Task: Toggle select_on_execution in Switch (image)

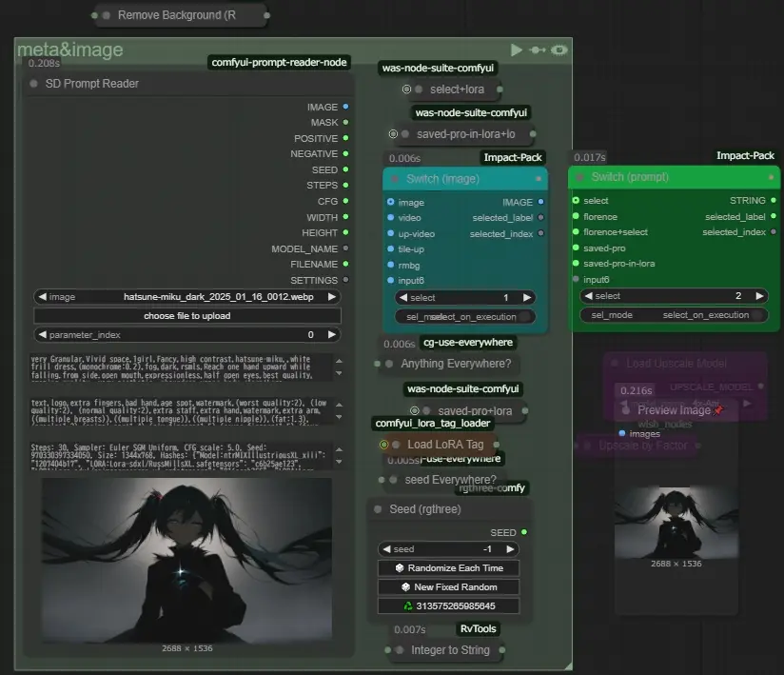Action: 464,317
